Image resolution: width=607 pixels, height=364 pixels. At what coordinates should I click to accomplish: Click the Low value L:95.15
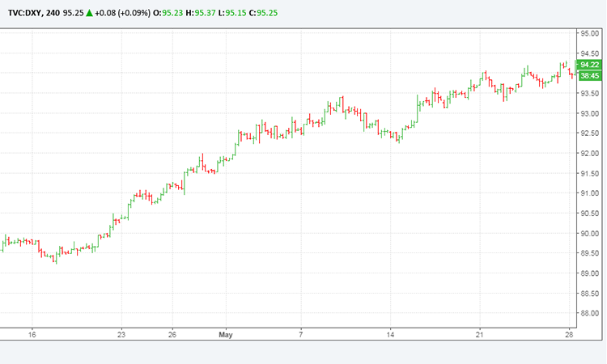click(x=242, y=14)
